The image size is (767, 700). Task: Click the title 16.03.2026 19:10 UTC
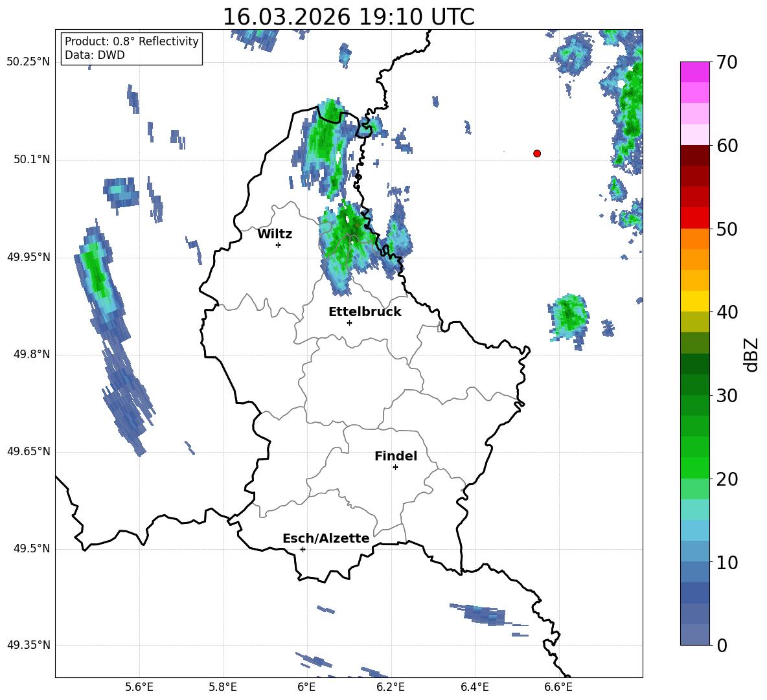(349, 17)
